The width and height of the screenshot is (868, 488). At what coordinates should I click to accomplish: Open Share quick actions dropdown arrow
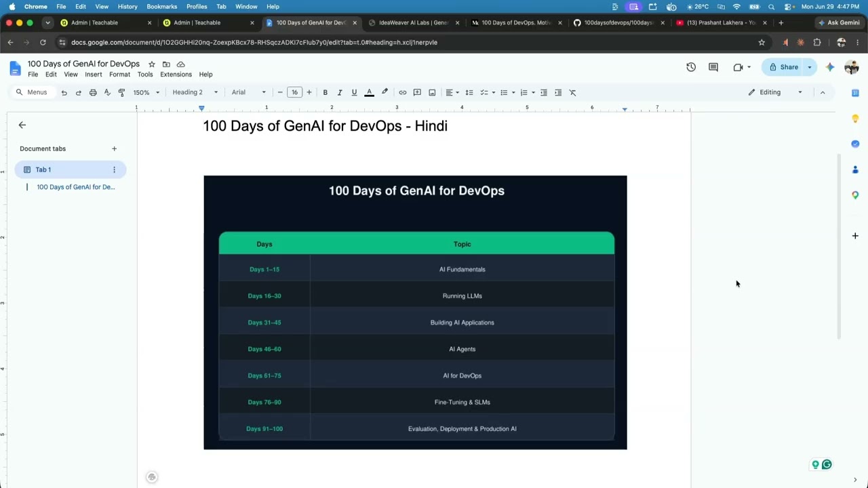(810, 67)
